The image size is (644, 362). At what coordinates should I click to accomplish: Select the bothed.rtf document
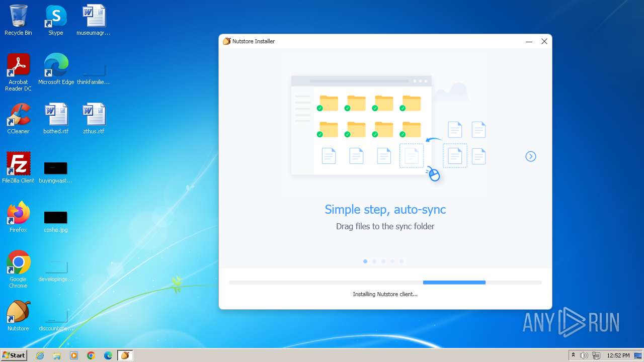pos(56,119)
